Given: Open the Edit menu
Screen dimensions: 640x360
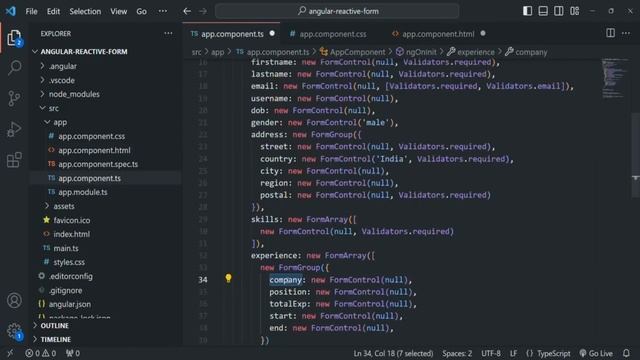Looking at the screenshot, I should coord(53,11).
